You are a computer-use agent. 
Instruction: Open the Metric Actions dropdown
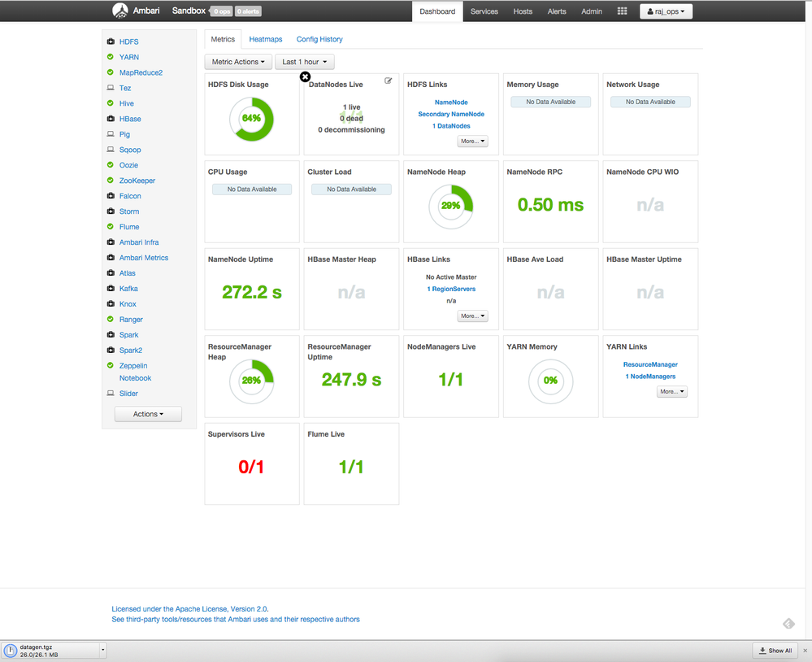tap(238, 62)
